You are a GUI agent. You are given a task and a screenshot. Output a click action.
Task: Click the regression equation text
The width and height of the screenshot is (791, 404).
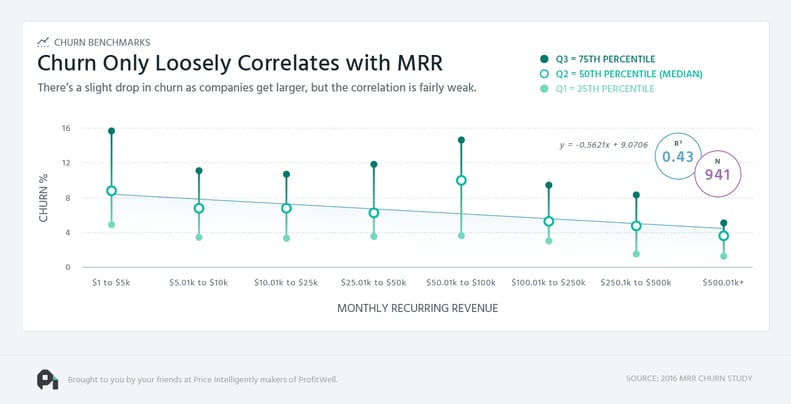tap(604, 145)
